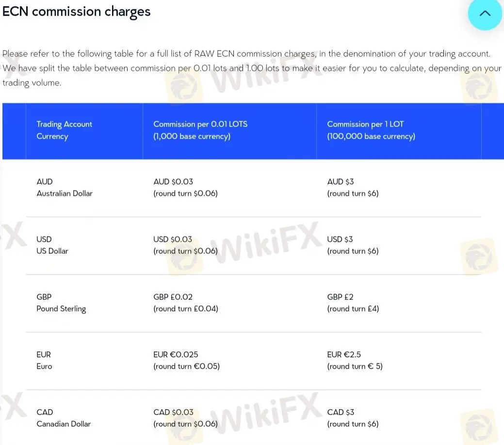
Task: Select the CAD Canadian Dollar row label
Action: [64, 418]
